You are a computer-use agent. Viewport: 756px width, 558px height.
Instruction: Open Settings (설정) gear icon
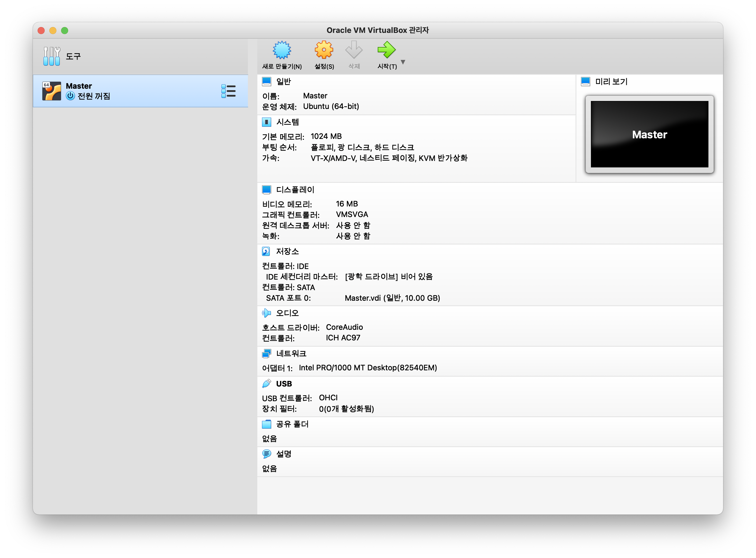point(324,50)
